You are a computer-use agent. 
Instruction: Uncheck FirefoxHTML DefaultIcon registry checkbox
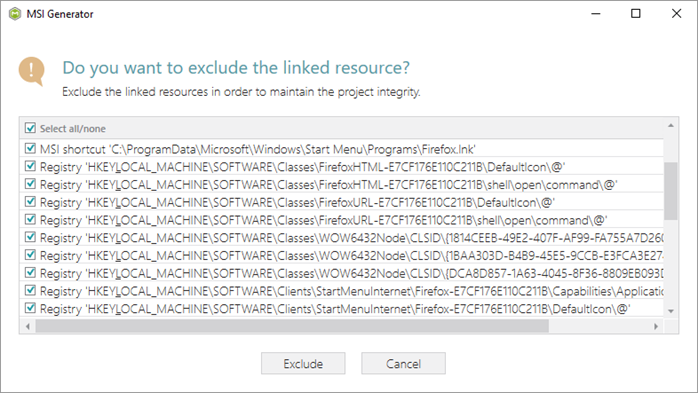30,166
